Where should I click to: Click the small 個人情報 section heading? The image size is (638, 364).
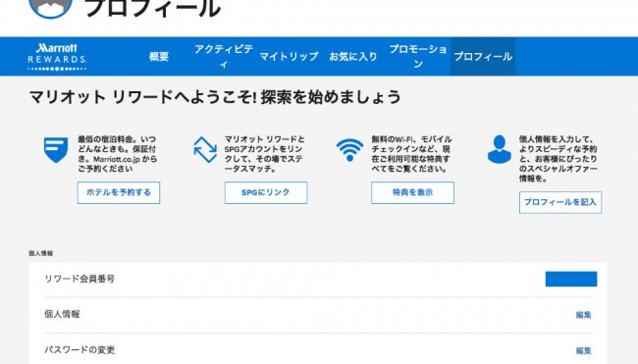point(40,253)
